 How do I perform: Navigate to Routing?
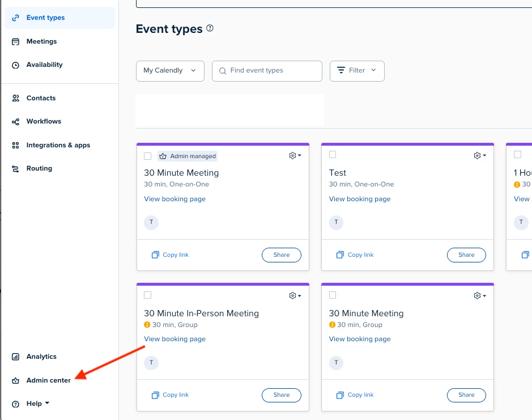pyautogui.click(x=39, y=169)
